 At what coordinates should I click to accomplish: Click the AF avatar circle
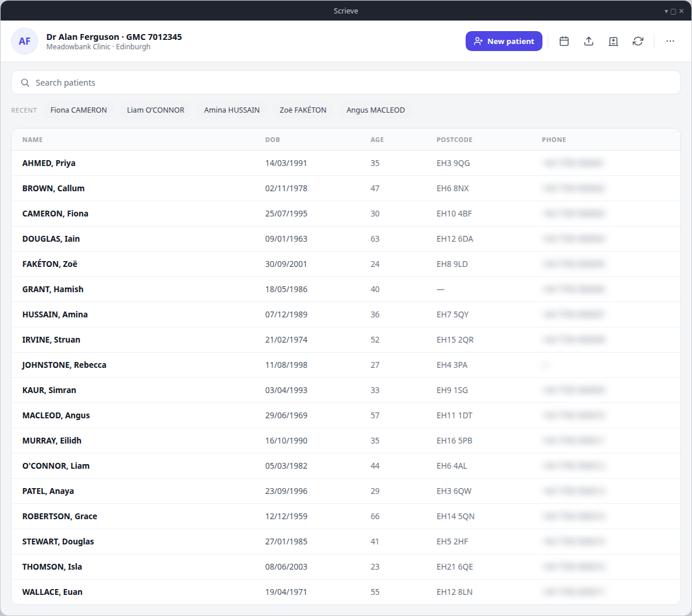click(25, 41)
